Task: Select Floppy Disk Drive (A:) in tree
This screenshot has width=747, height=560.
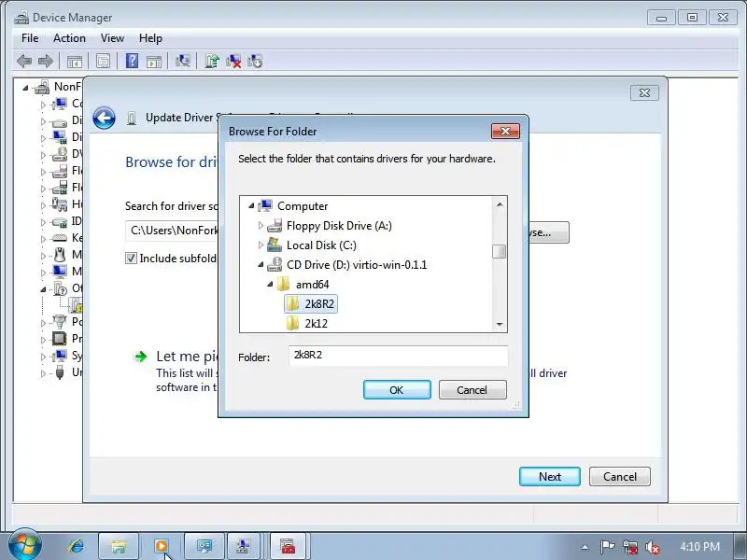Action: coord(339,226)
